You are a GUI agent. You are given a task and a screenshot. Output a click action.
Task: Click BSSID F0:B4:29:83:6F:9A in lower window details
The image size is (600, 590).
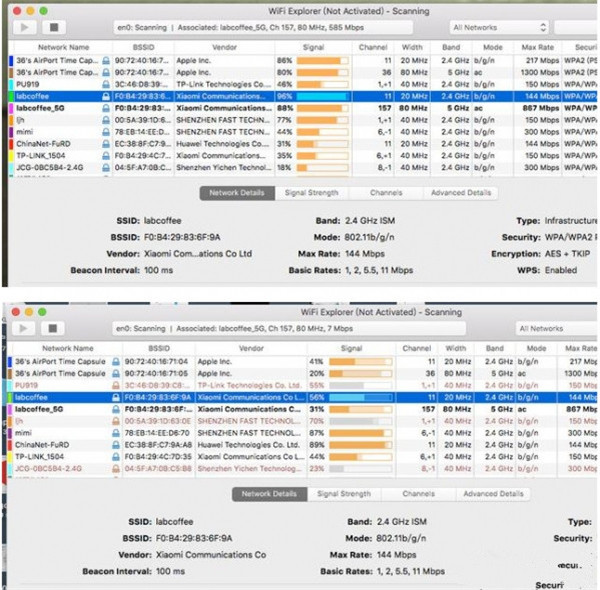(x=194, y=538)
